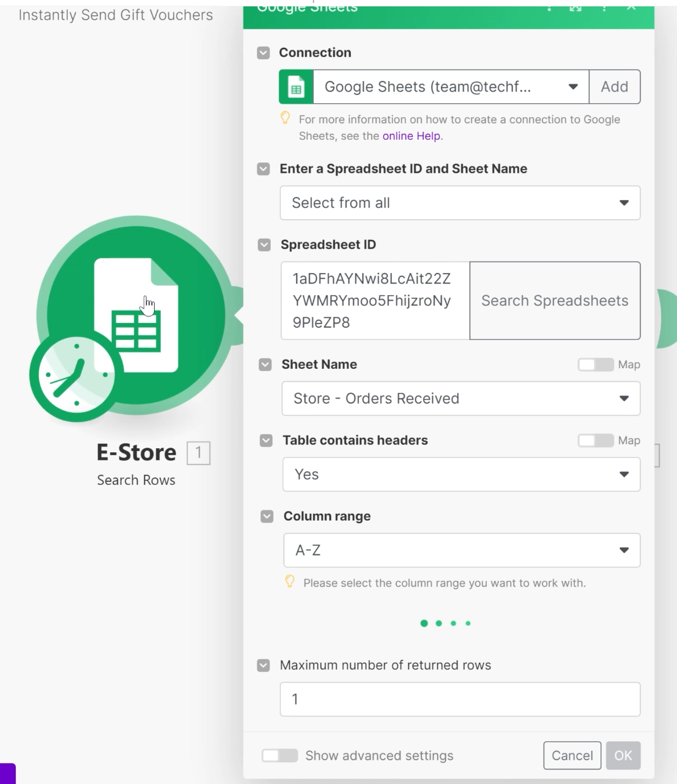Click the Google Sheets icon in Connection field
The height and width of the screenshot is (784, 677).
click(x=296, y=86)
